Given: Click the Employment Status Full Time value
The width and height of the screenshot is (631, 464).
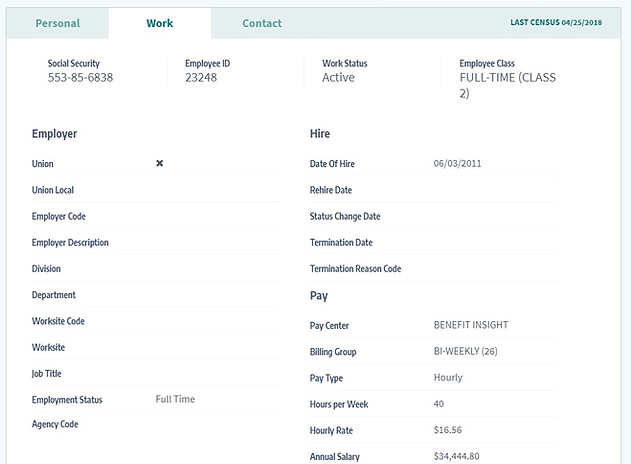Looking at the screenshot, I should tap(175, 399).
